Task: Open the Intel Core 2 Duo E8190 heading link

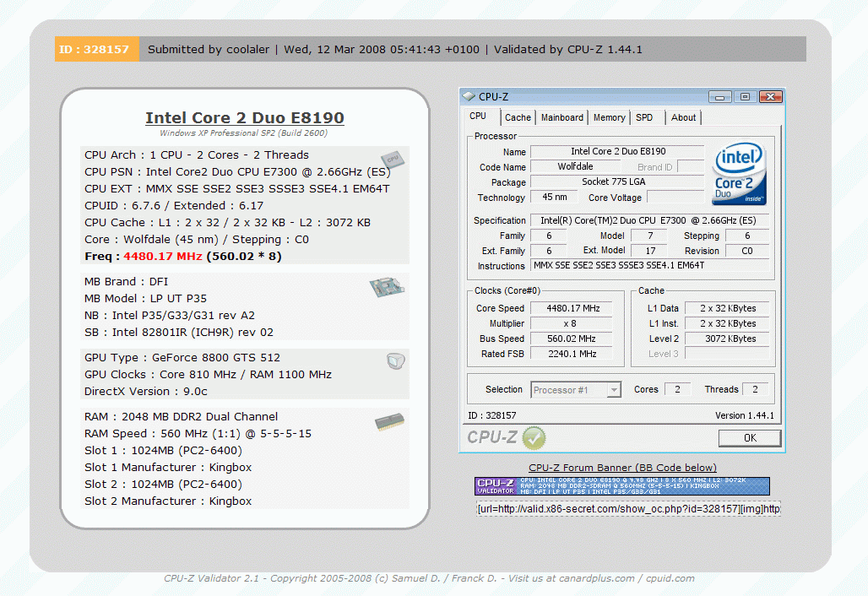Action: coord(245,118)
